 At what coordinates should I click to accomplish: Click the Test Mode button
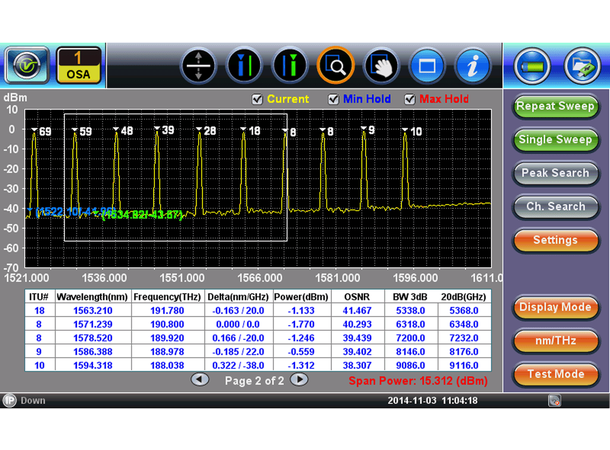[555, 374]
